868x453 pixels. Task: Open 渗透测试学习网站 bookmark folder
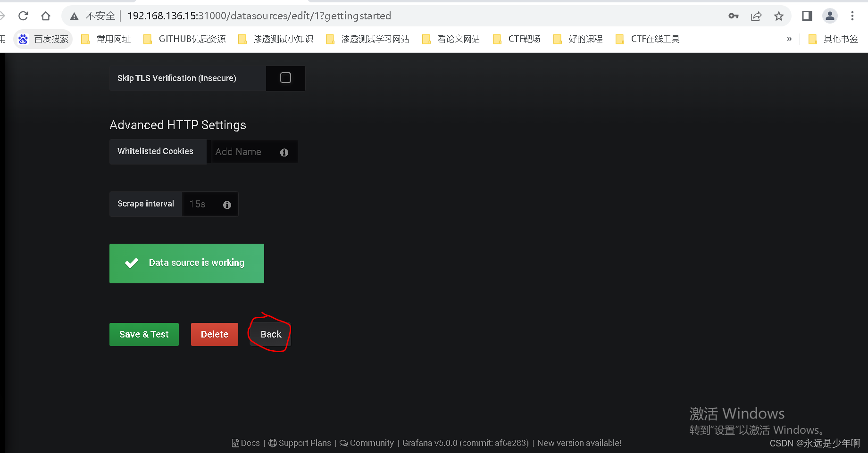coord(367,39)
